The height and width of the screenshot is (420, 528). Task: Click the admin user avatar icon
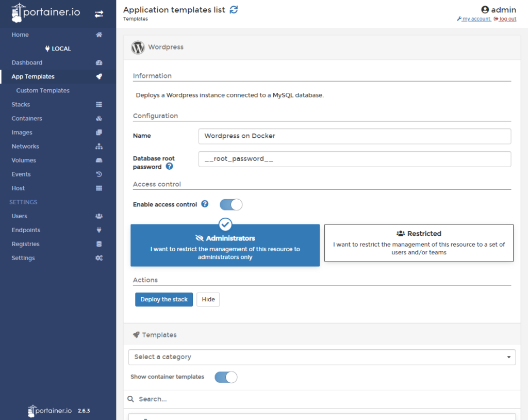tap(485, 10)
